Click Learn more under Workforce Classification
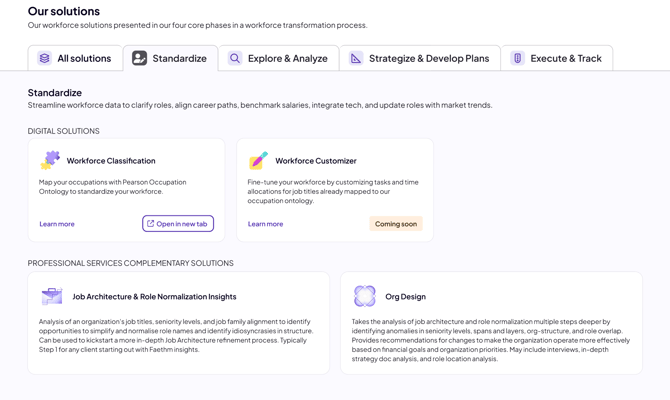Image resolution: width=670 pixels, height=400 pixels. point(57,224)
